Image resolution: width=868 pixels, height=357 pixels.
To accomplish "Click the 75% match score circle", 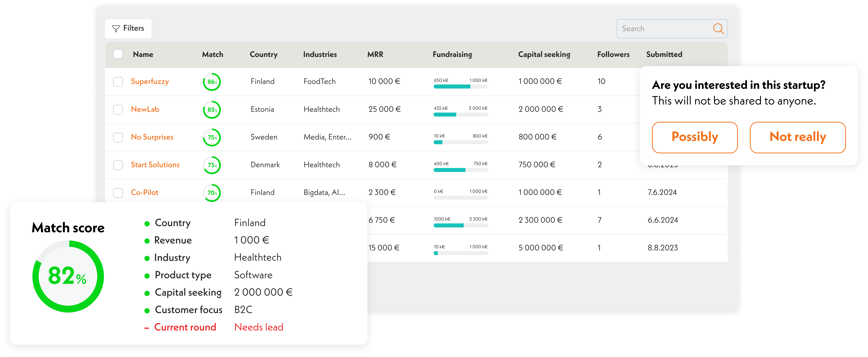I will [212, 138].
